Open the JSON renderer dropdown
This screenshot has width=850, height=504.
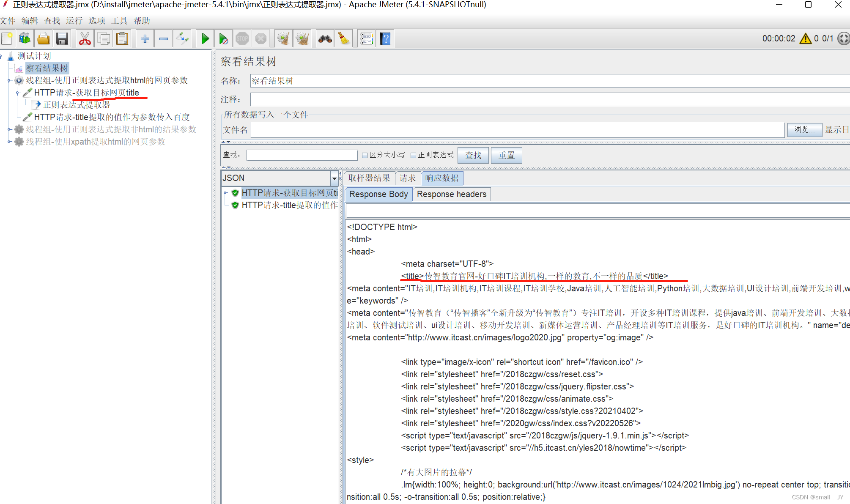[334, 178]
